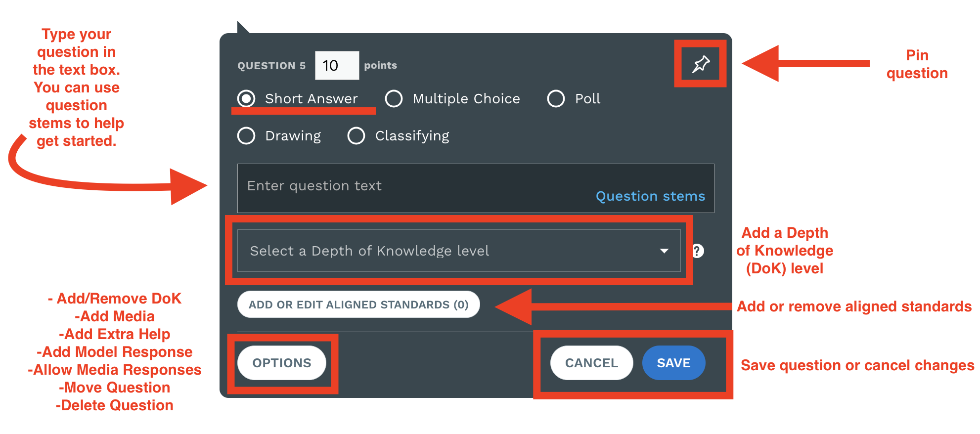Select the Classifying radio button
Image resolution: width=980 pixels, height=434 pixels.
click(x=356, y=136)
